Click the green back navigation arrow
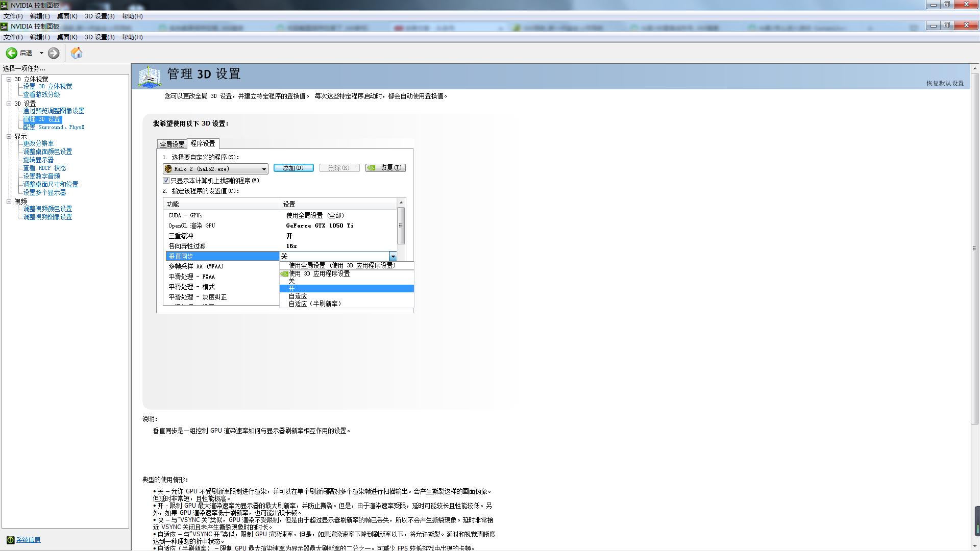Image resolution: width=980 pixels, height=551 pixels. 11,53
